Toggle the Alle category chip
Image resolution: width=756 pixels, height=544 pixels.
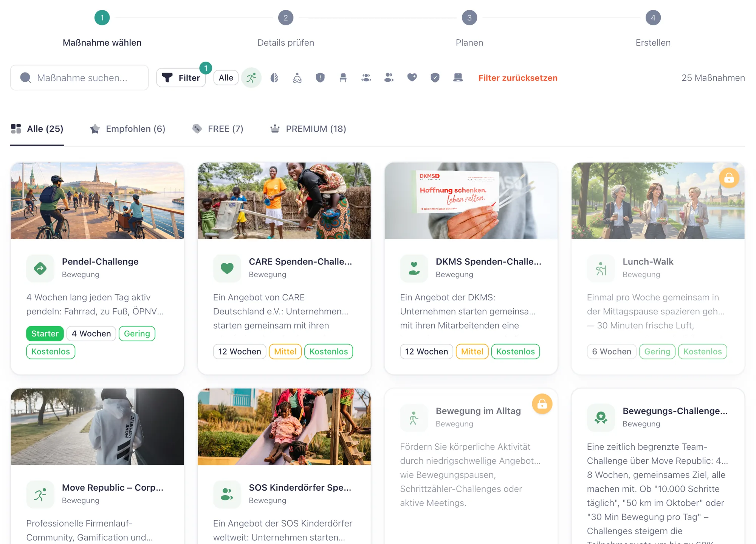[226, 78]
